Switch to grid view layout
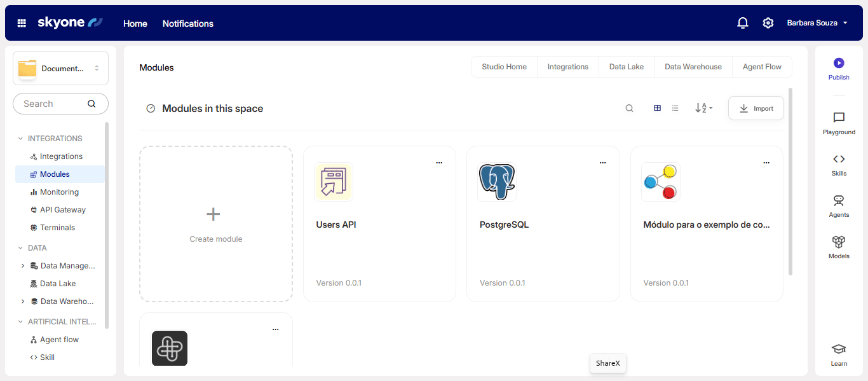868x381 pixels. pos(657,108)
